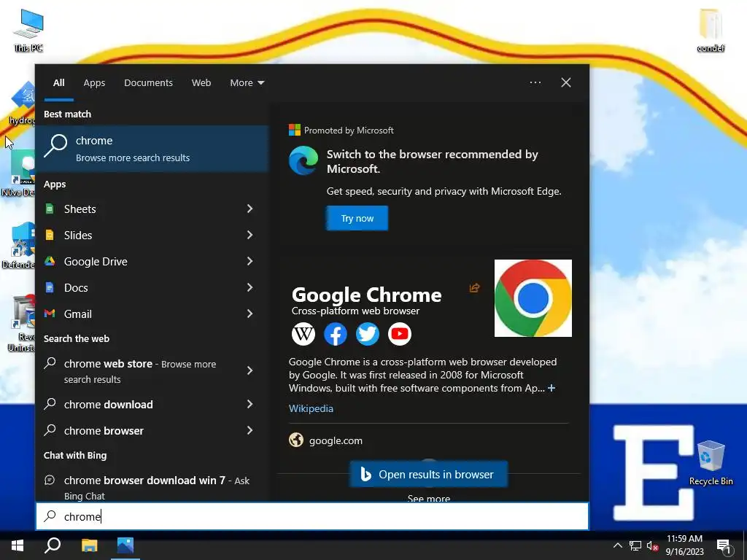747x560 pixels.
Task: Expand chrome web store suggestion chevron
Action: point(249,370)
